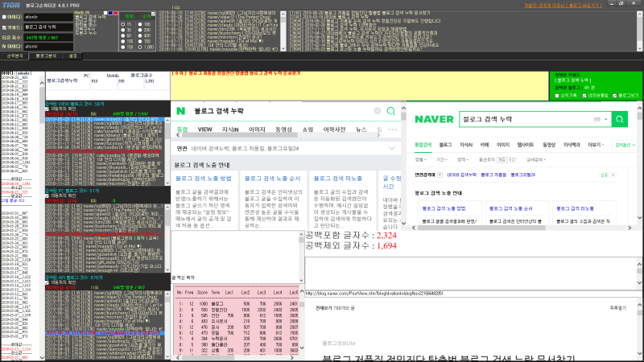The image size is (644, 362).
Task: Open the 블로그 검색 노출 방법 link in mobile view
Action: click(204, 179)
